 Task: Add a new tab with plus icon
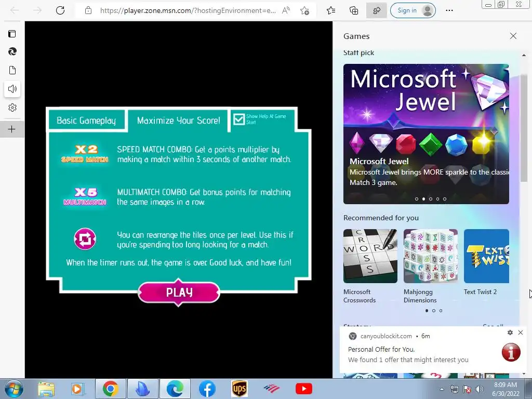click(11, 129)
